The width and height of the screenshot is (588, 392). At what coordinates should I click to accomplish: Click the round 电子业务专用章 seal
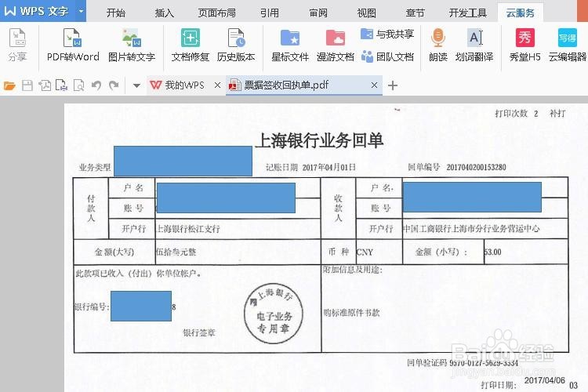273,314
